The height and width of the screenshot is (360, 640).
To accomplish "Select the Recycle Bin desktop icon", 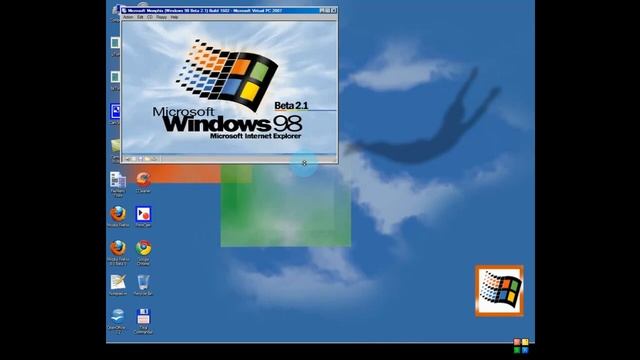I will pyautogui.click(x=143, y=284).
